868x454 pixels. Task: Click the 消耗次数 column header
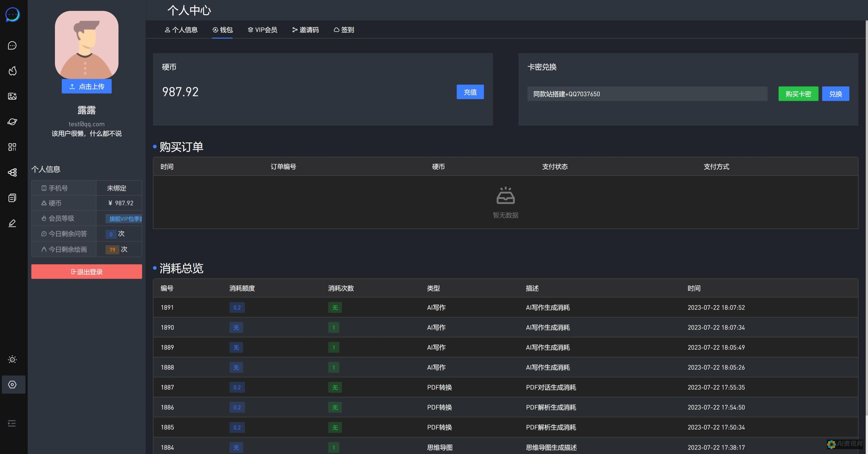[x=341, y=288]
